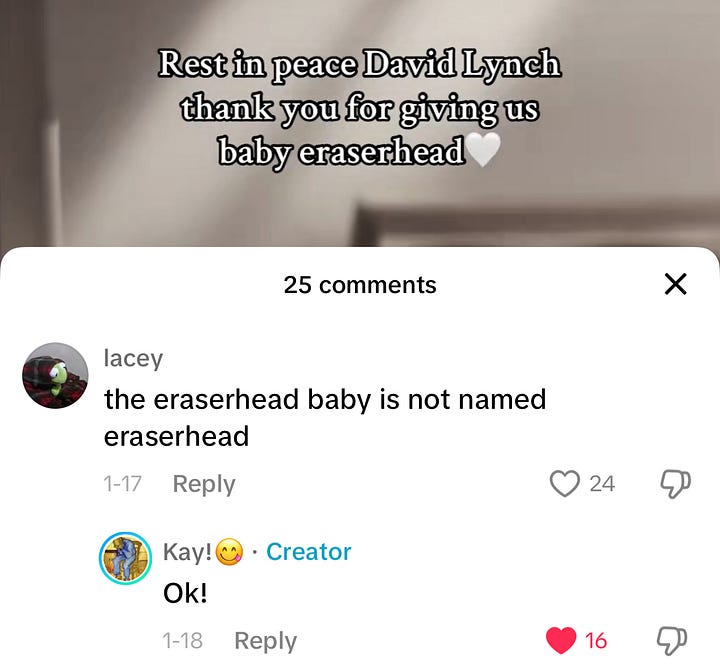
Task: Tap the 16 likes count on Kay's reply
Action: click(x=596, y=640)
